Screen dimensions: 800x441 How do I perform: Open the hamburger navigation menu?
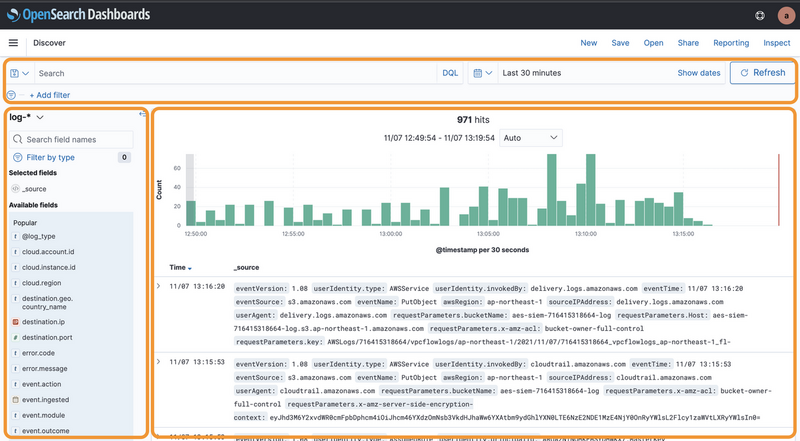(x=13, y=43)
